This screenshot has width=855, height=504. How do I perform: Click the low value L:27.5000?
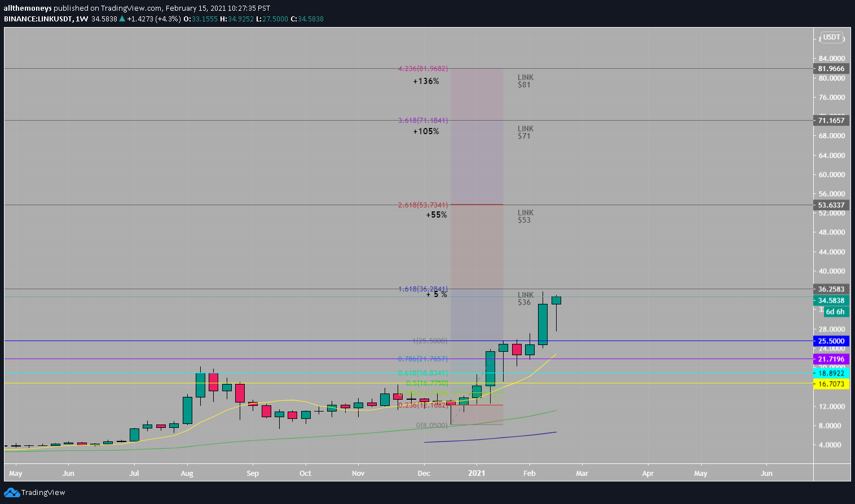click(x=272, y=19)
